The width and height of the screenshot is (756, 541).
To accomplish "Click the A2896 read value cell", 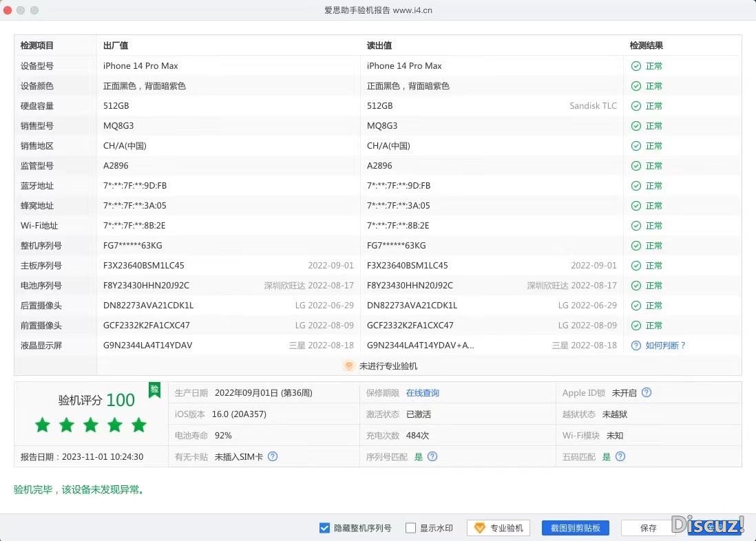I will [x=379, y=166].
